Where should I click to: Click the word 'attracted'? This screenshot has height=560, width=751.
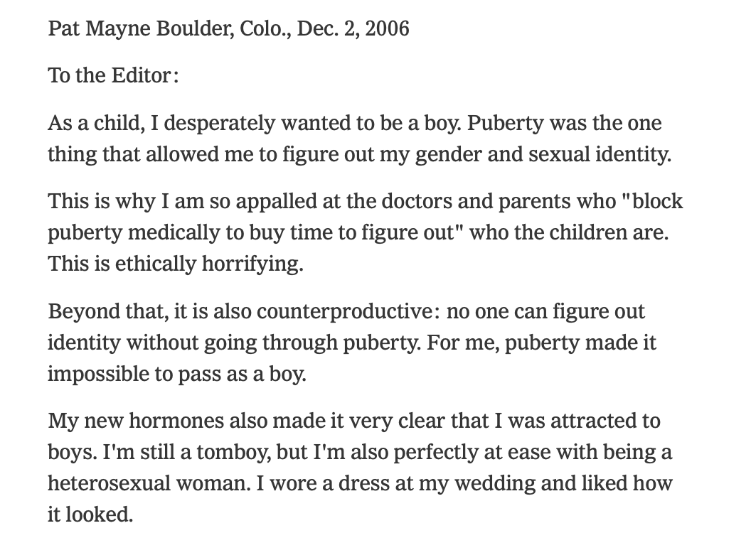[583, 421]
